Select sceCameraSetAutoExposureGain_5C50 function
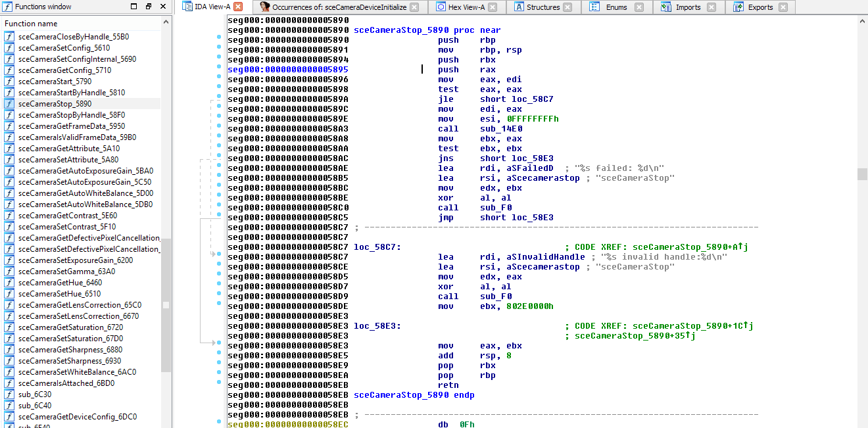 [x=85, y=182]
